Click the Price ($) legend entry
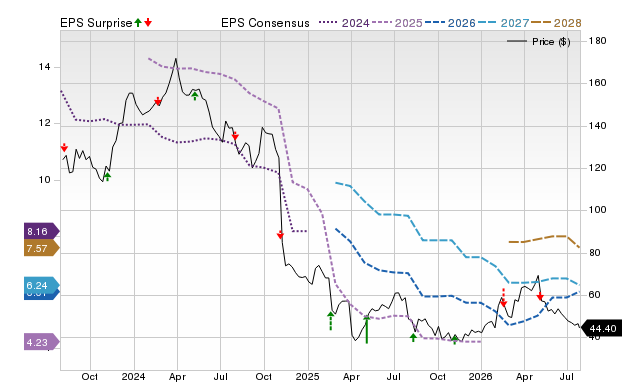This screenshot has height=382, width=640. (x=539, y=42)
